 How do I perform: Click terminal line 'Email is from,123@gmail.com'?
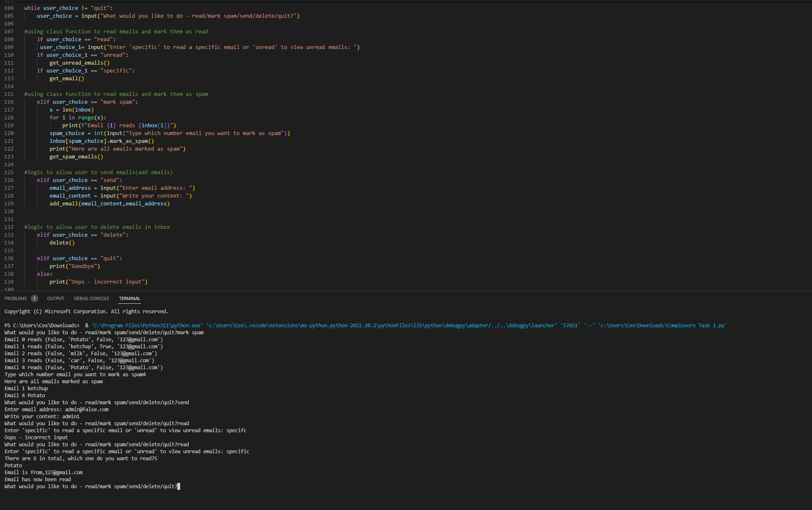(44, 473)
